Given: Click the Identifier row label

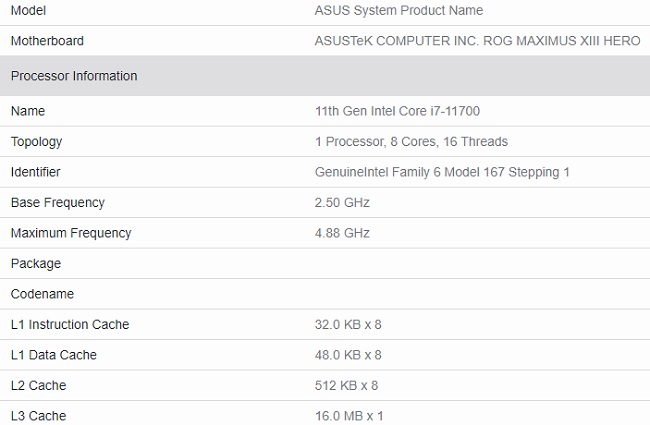Looking at the screenshot, I should click(36, 172).
